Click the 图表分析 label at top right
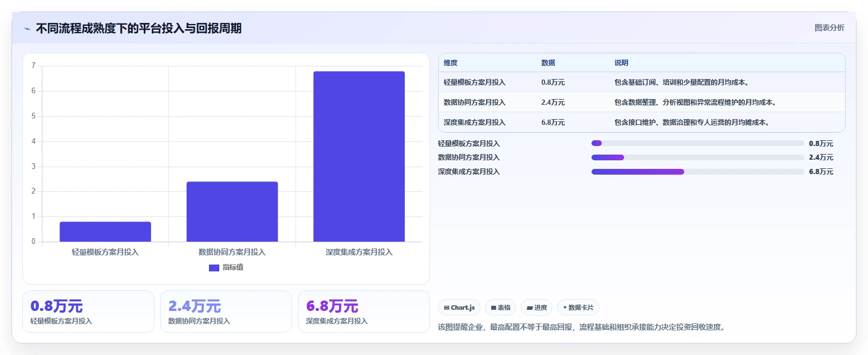 coord(829,27)
